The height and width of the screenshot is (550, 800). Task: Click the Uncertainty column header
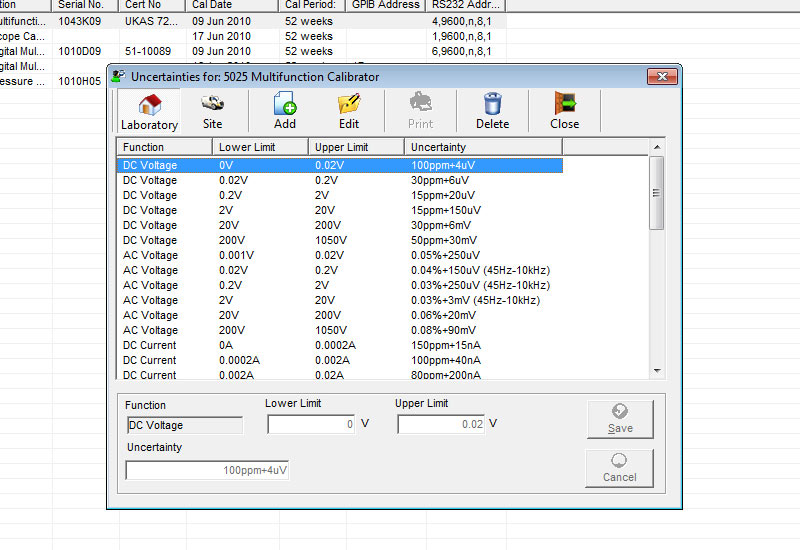(484, 147)
